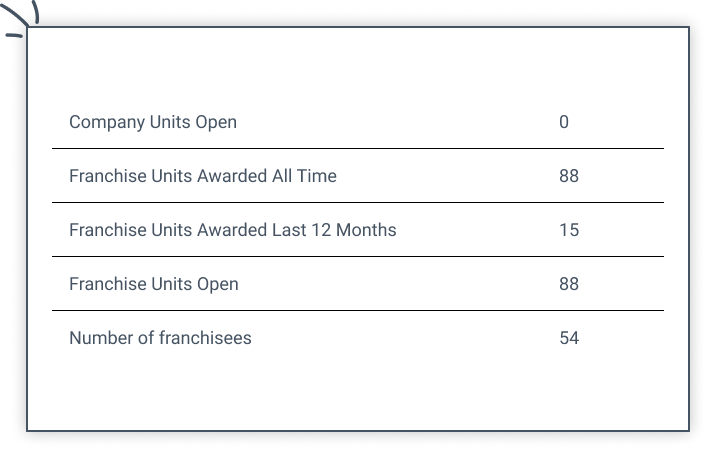The width and height of the screenshot is (708, 450).
Task: Click the "Number of franchisees" label
Action: 160,338
